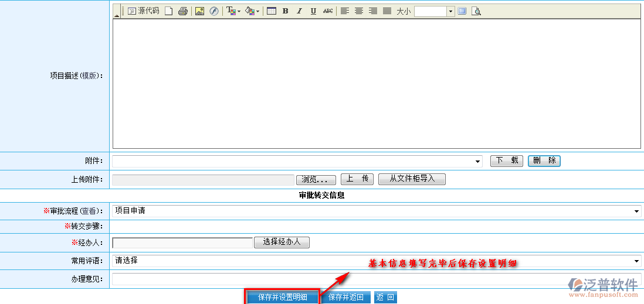Click the new blank page icon
The height and width of the screenshot is (304, 644).
coord(168,11)
